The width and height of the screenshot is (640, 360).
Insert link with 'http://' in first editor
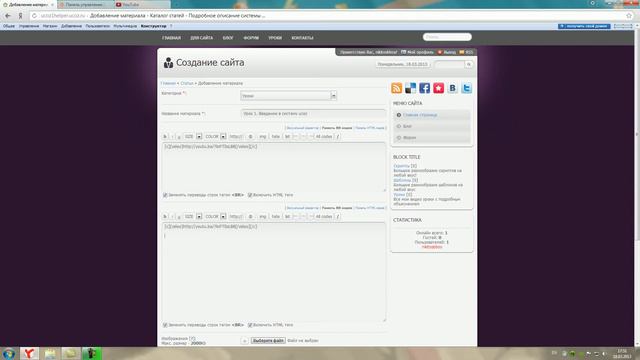tap(236, 136)
